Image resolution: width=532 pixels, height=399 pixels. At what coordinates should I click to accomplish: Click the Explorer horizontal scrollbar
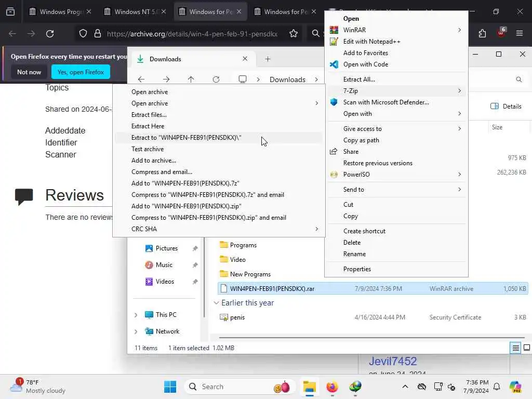pos(372,338)
